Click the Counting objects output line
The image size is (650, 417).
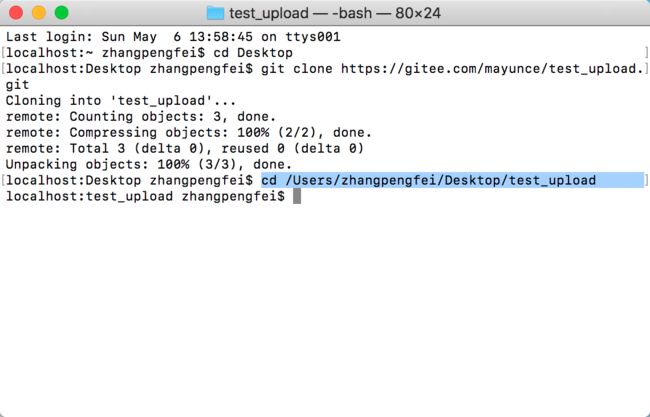pyautogui.click(x=141, y=116)
